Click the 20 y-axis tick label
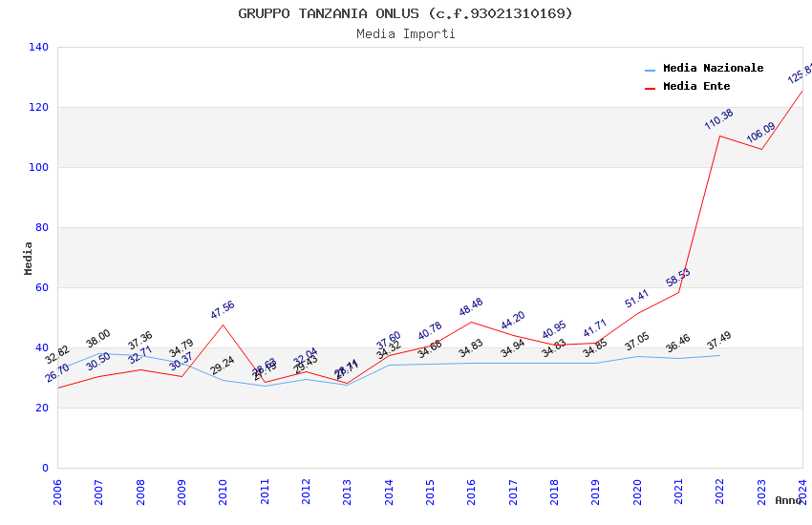 (42, 408)
